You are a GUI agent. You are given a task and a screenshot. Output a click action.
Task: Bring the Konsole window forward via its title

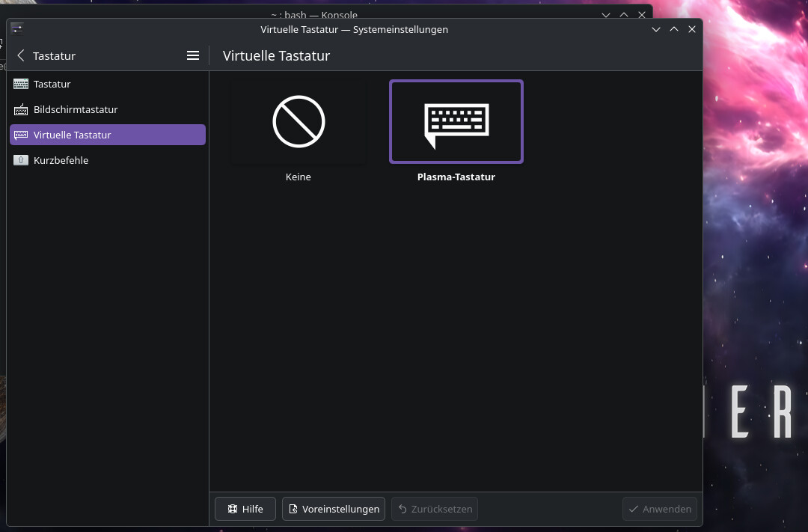314,14
